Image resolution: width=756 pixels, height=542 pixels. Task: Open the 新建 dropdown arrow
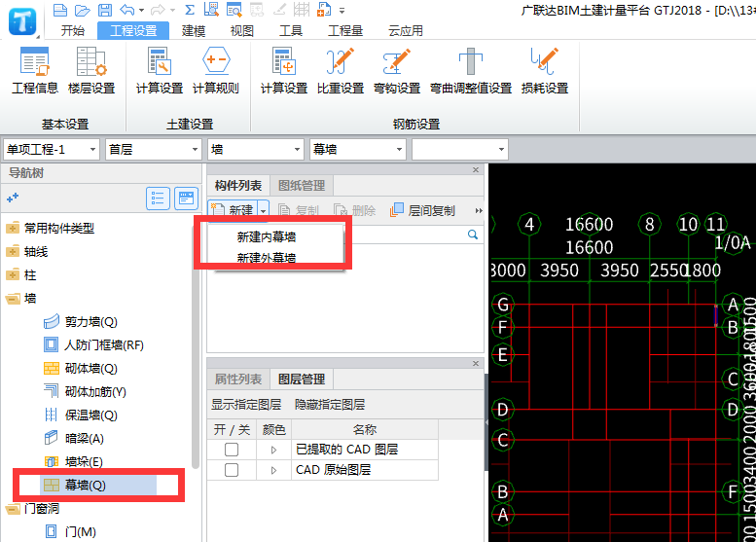(264, 211)
